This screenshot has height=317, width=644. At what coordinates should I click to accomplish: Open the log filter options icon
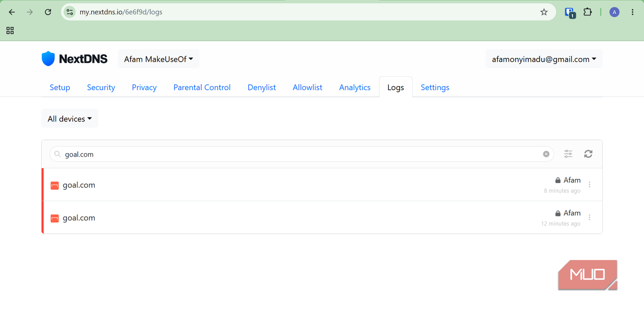click(x=568, y=154)
